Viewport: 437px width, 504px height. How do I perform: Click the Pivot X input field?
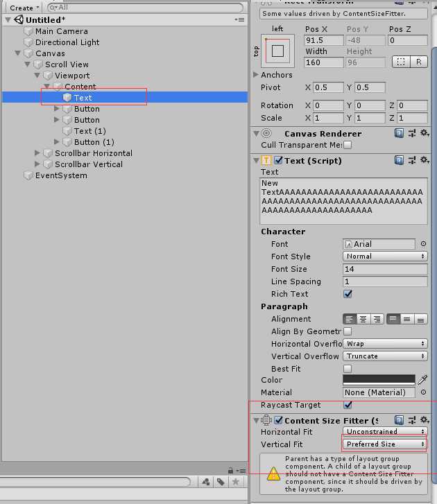click(x=328, y=87)
